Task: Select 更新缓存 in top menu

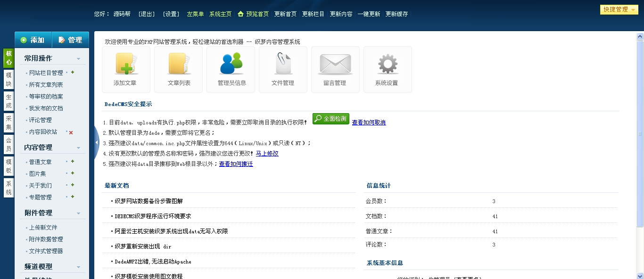Action: 396,14
